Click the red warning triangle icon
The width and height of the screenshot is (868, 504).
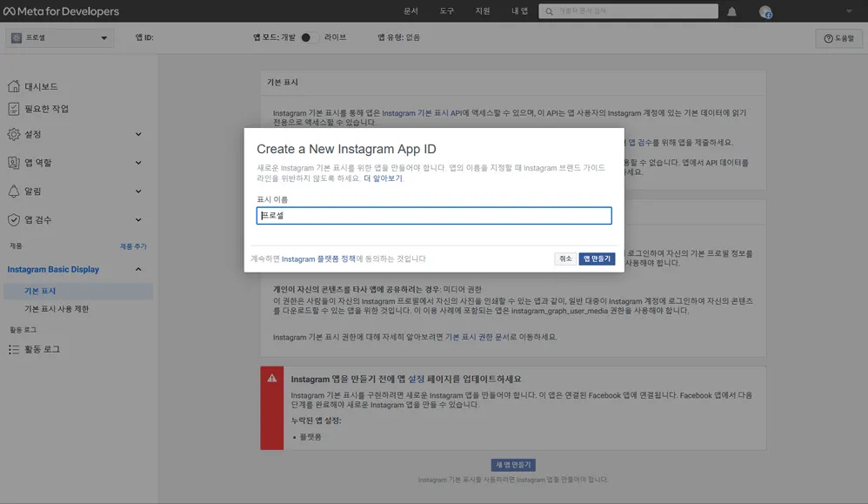(272, 379)
